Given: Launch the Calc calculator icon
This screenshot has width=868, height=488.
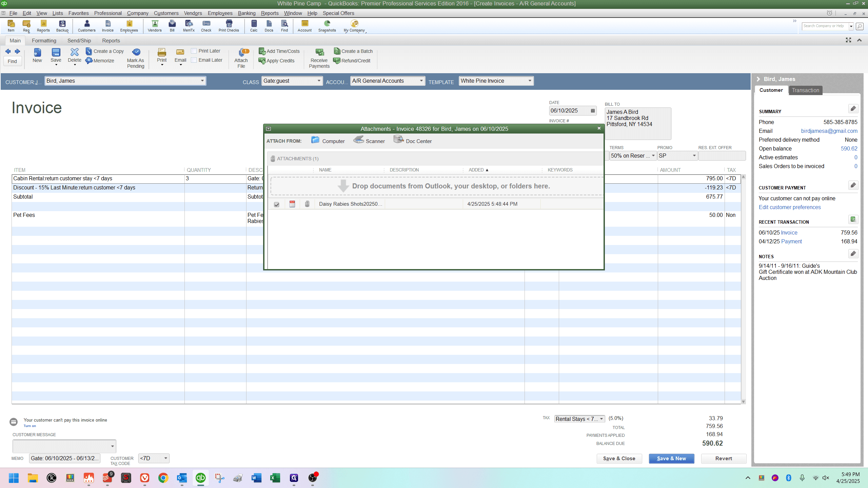Looking at the screenshot, I should (254, 26).
